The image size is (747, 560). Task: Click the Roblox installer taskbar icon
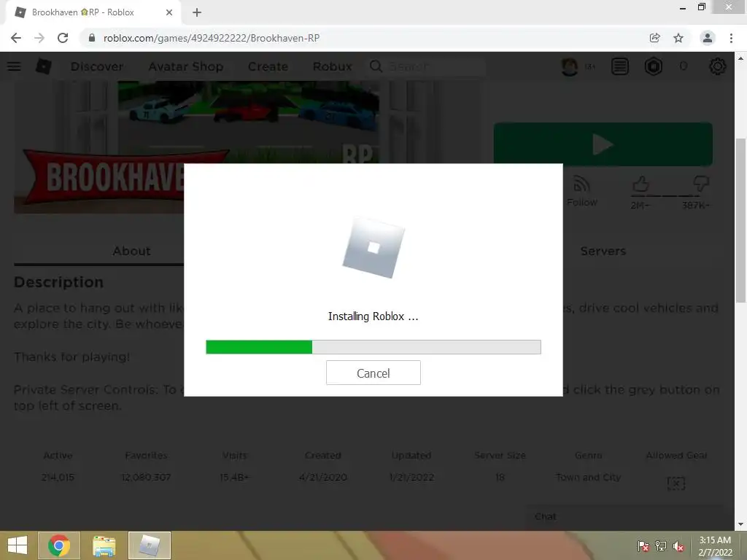(x=149, y=545)
